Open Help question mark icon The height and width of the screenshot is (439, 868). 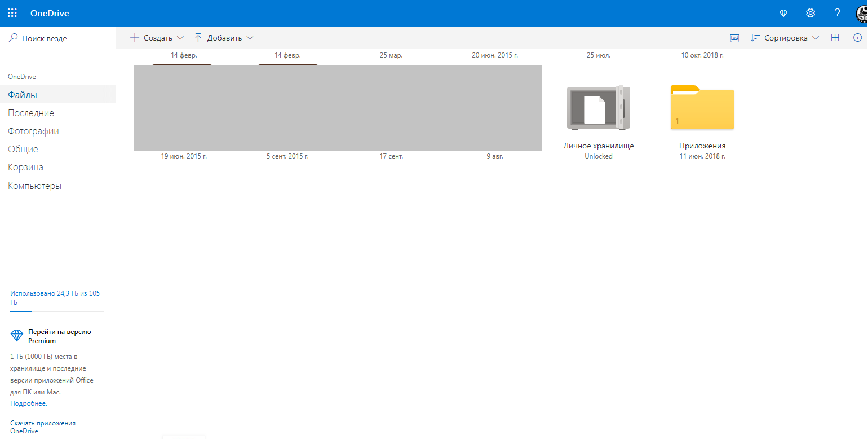tap(838, 13)
